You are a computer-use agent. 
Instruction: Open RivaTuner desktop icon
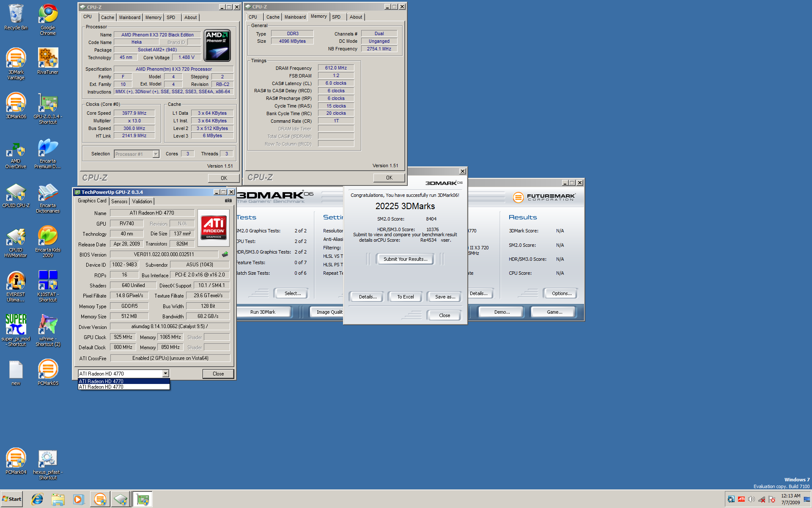point(48,61)
